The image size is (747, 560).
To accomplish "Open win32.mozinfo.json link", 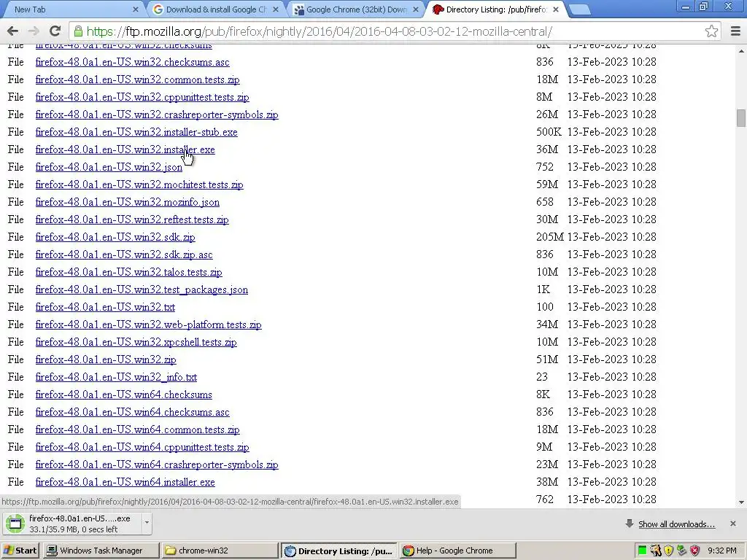I will (128, 202).
